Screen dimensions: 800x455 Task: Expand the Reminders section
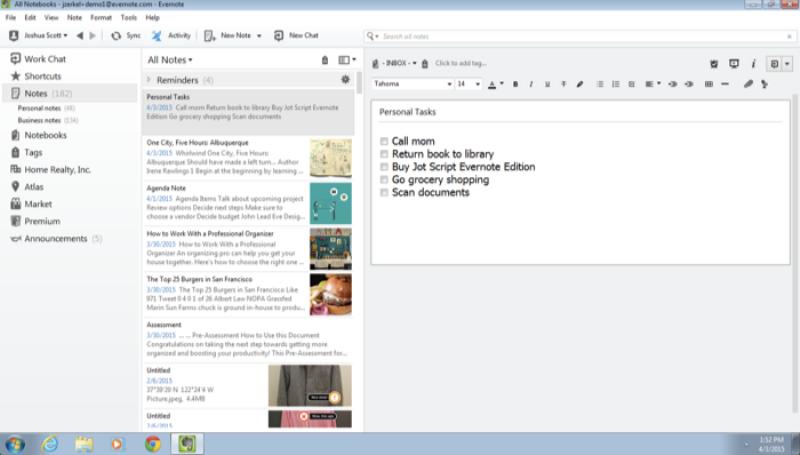click(x=150, y=79)
